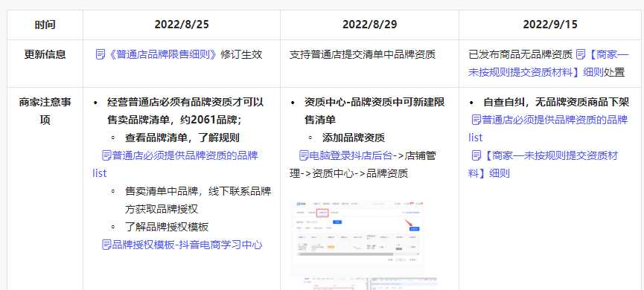Image resolution: width=644 pixels, height=290 pixels.
Task: Click sub-bullet 添加品牌资质
Action: (353, 138)
